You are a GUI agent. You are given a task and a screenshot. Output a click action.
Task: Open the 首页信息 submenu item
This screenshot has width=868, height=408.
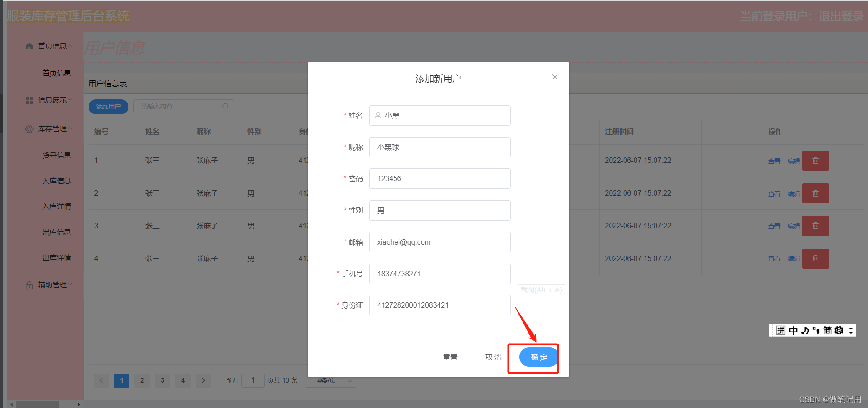click(57, 73)
